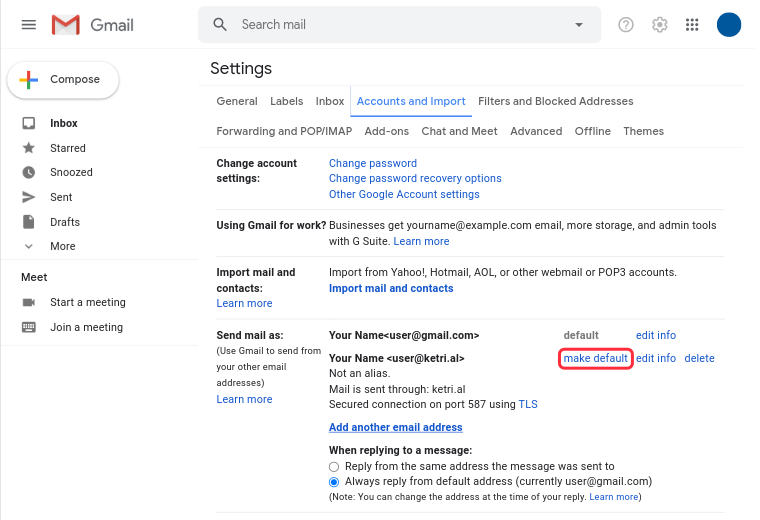Click the Drafts file icon
760x520 pixels.
29,222
